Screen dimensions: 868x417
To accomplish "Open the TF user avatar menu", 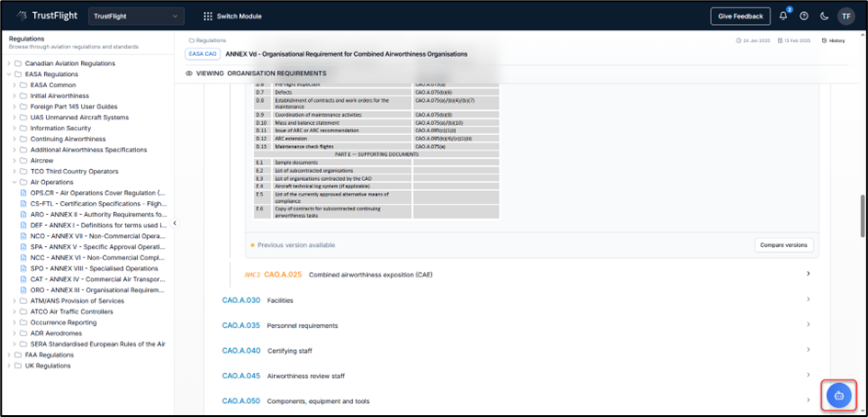I will 845,16.
